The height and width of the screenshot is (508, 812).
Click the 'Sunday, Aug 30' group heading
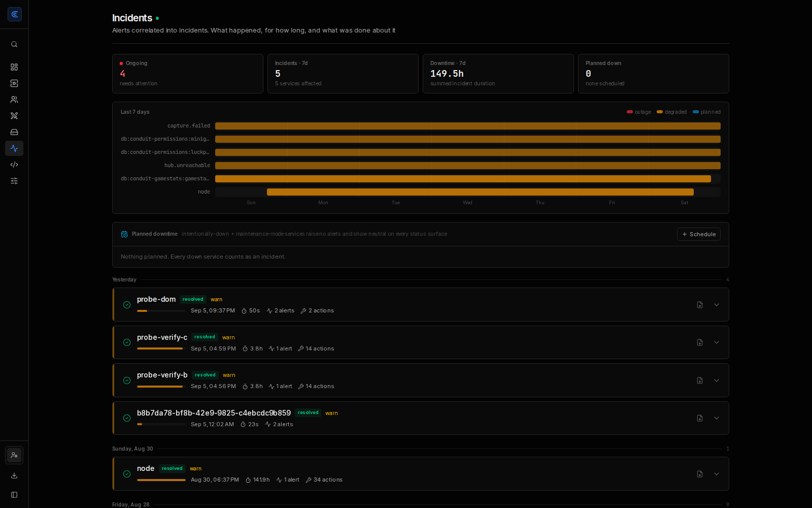coord(132,449)
